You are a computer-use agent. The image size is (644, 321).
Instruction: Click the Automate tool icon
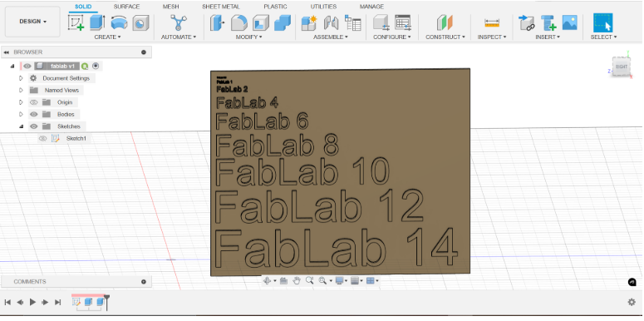pos(179,22)
